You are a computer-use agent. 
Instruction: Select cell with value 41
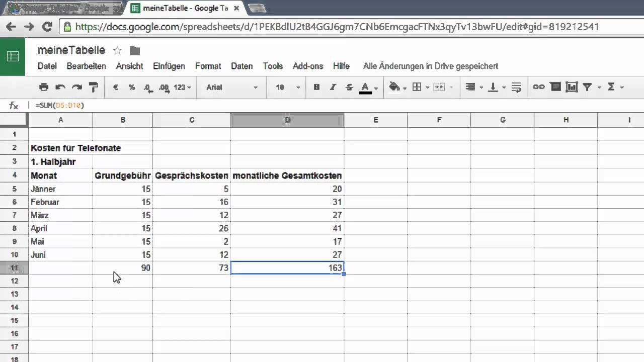point(287,228)
